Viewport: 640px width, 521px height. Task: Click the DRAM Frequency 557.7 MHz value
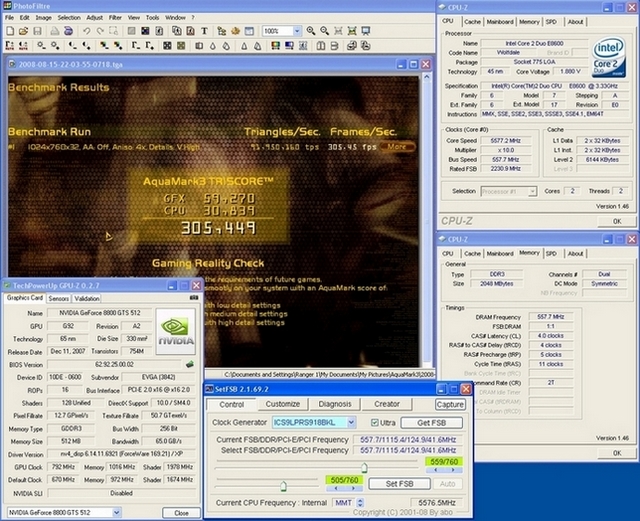(551, 317)
